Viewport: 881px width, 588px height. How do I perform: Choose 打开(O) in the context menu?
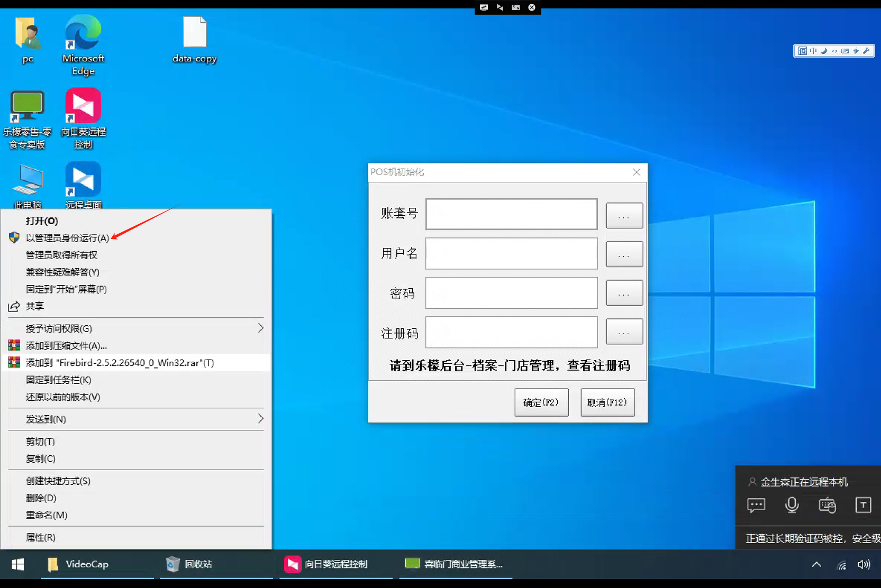click(x=136, y=221)
